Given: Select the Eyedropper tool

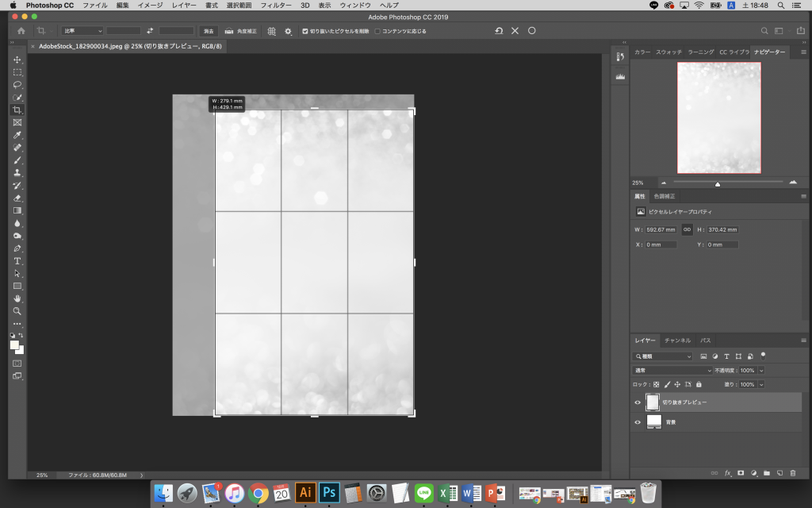Looking at the screenshot, I should [x=17, y=135].
